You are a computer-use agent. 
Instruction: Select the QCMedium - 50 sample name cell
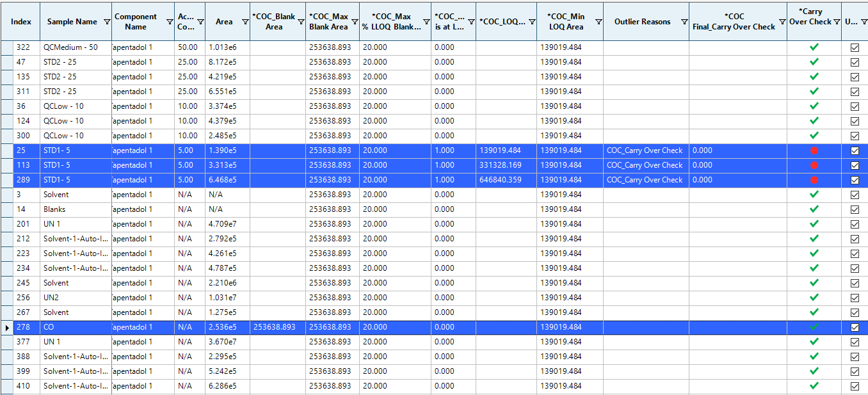click(x=76, y=47)
